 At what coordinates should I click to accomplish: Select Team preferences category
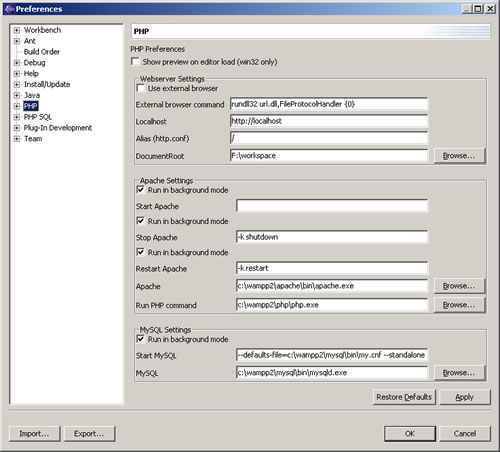click(33, 139)
